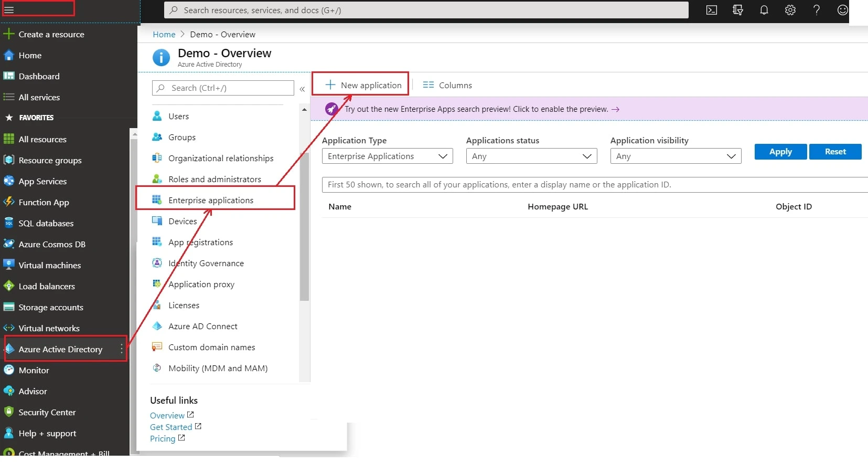This screenshot has height=473, width=868.
Task: Open the Get Started useful link
Action: tap(171, 427)
